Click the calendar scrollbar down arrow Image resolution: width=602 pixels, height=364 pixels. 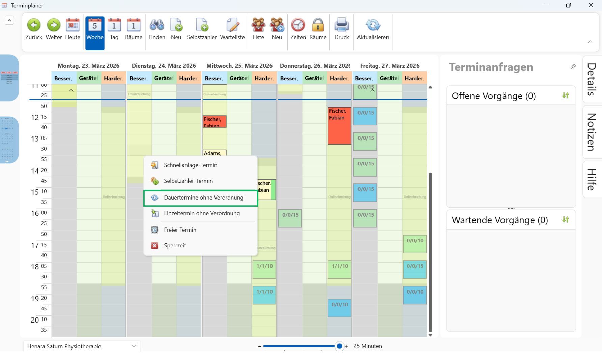(430, 335)
